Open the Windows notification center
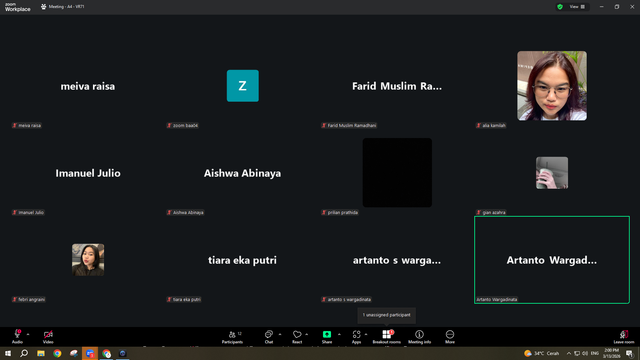 click(x=629, y=353)
